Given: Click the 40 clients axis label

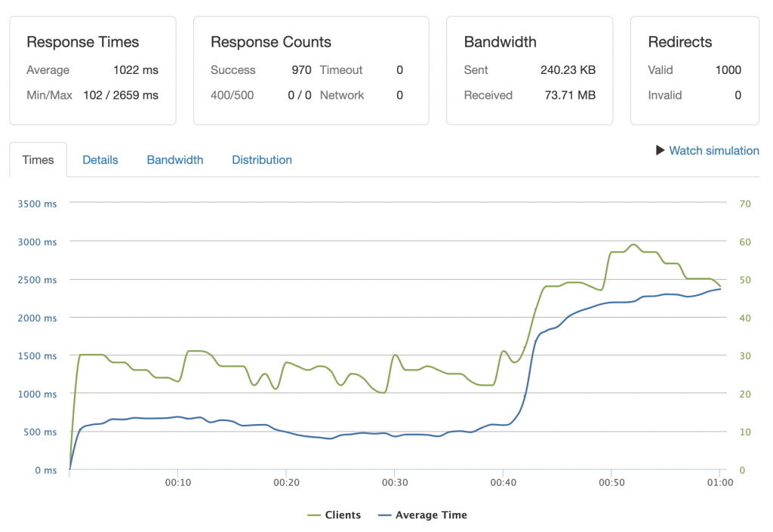Looking at the screenshot, I should [x=745, y=318].
